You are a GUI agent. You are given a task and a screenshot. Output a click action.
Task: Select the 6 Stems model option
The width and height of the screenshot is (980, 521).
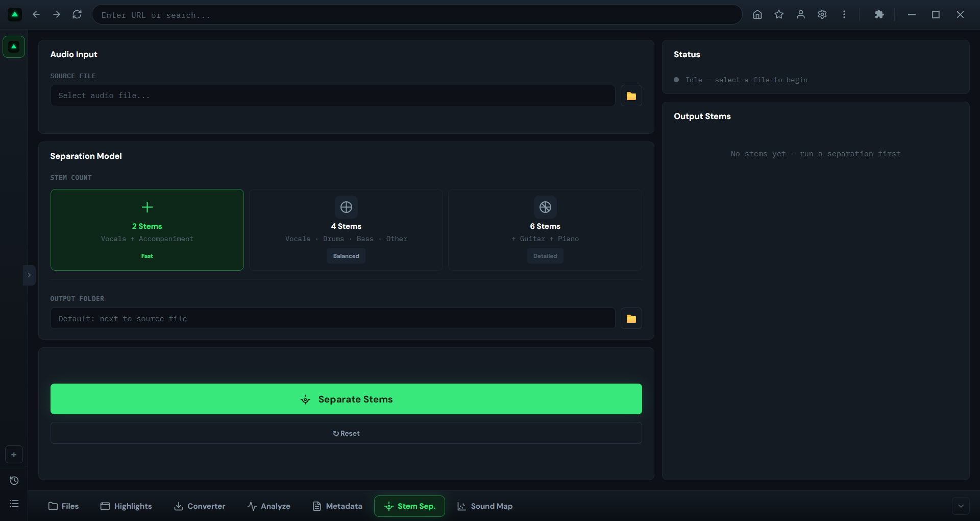pyautogui.click(x=545, y=230)
